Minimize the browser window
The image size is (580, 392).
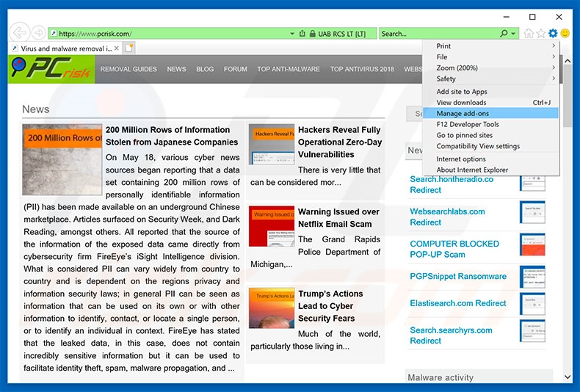507,17
